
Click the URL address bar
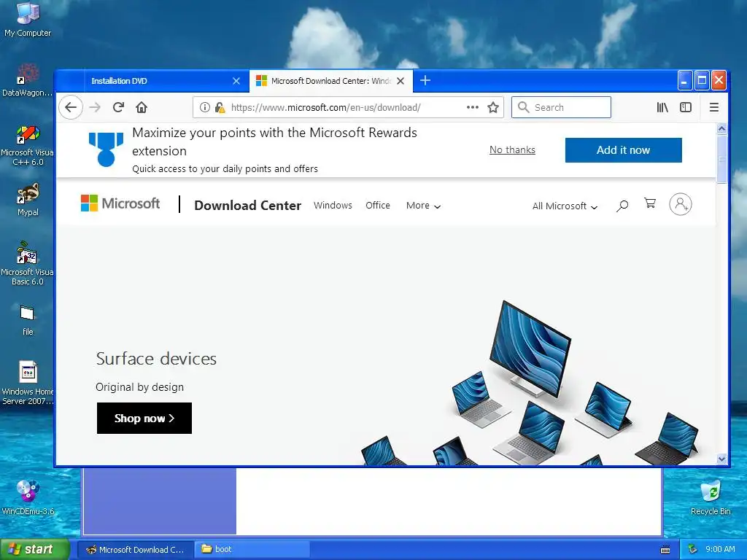coord(347,107)
